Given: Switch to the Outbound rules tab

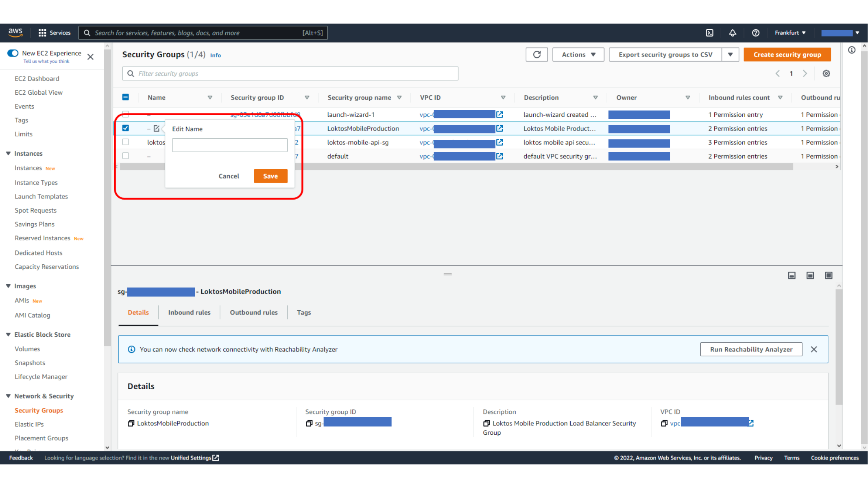Looking at the screenshot, I should tap(254, 312).
